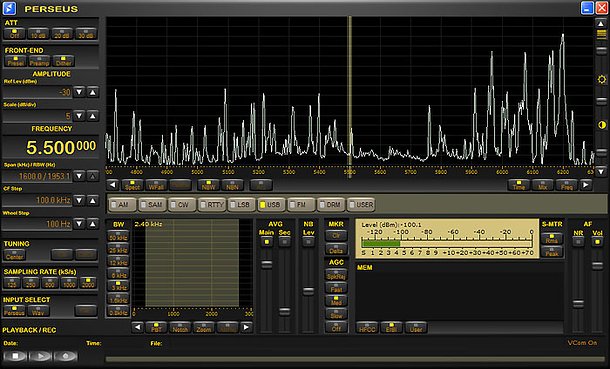Click the Perseus logo icon in title bar
610x369 pixels.
click(9, 8)
